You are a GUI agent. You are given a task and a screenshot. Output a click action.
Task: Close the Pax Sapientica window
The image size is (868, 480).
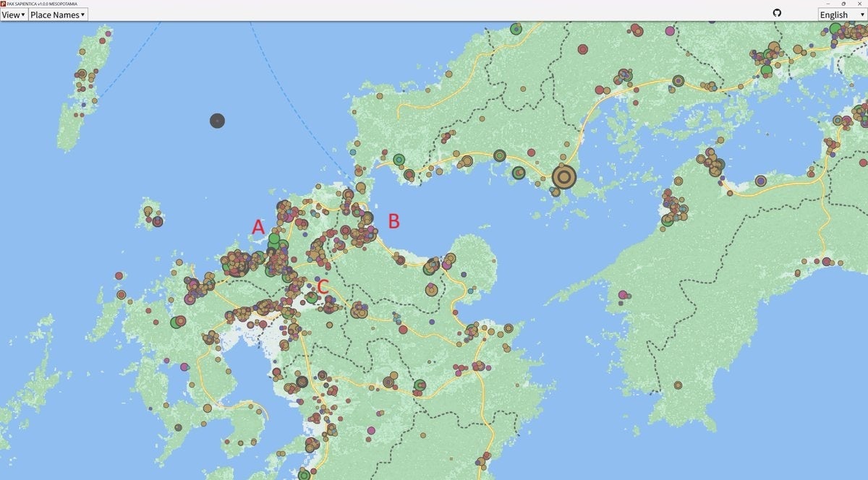(x=859, y=4)
